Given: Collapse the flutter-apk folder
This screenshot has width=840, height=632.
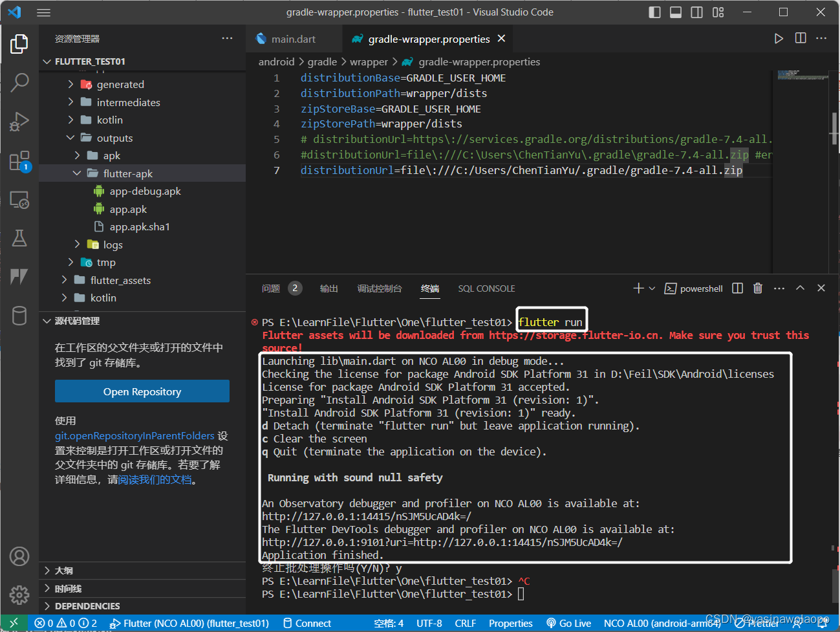Looking at the screenshot, I should pyautogui.click(x=142, y=173).
